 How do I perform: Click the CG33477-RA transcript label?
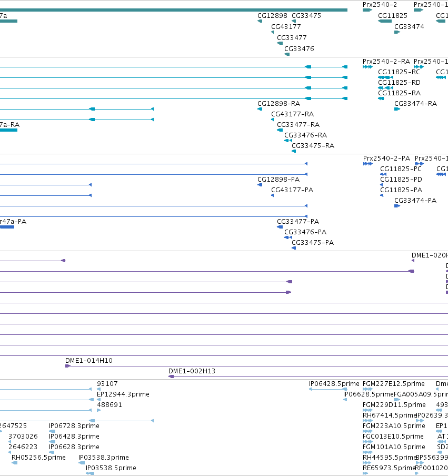[x=298, y=124]
